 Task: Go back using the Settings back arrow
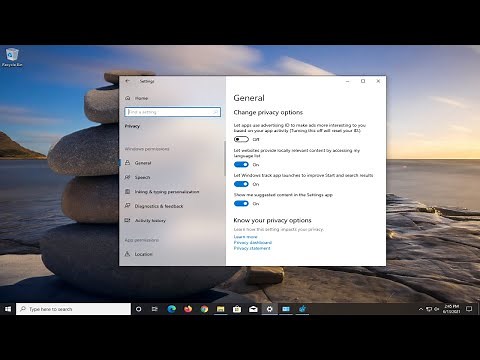coord(127,81)
